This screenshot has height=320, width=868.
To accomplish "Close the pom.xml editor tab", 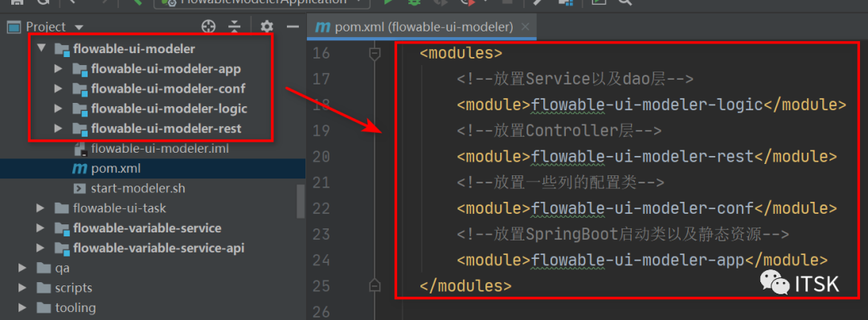I will point(526,27).
